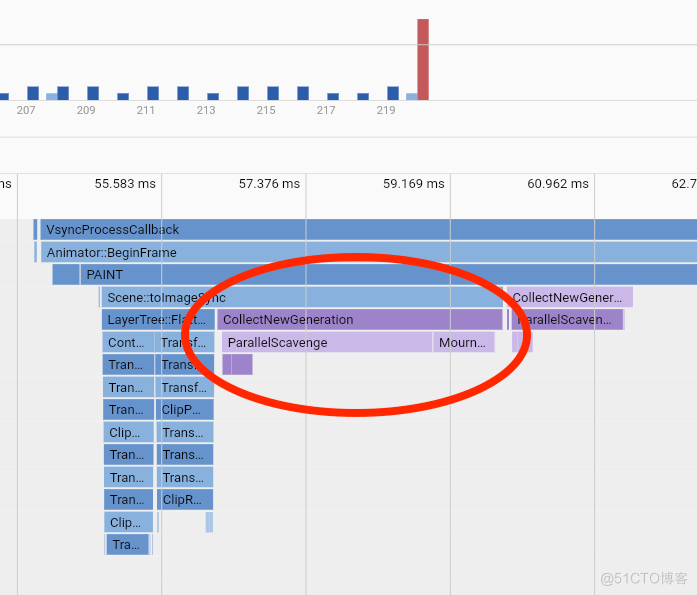The height and width of the screenshot is (595, 697).
Task: Click the wide ParallelScavenge event under CollectNewGeneration
Action: 326,343
